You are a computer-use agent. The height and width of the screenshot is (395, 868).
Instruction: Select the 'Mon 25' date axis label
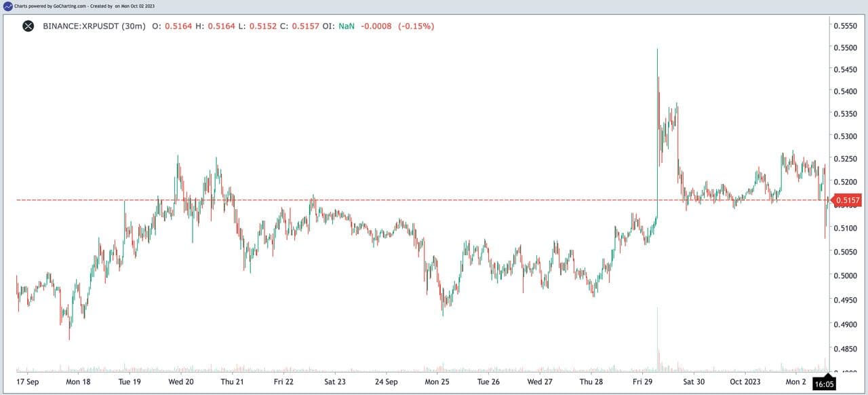point(437,381)
